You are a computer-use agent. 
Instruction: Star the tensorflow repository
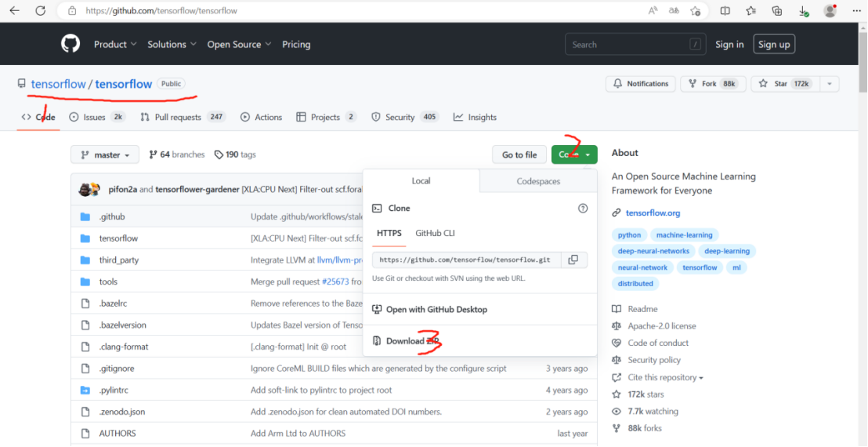click(785, 84)
